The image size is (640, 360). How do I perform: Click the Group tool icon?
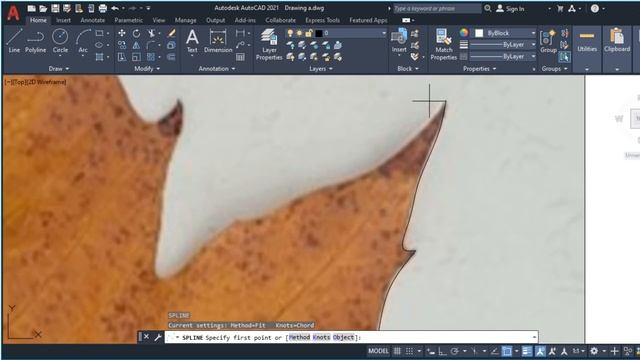548,41
